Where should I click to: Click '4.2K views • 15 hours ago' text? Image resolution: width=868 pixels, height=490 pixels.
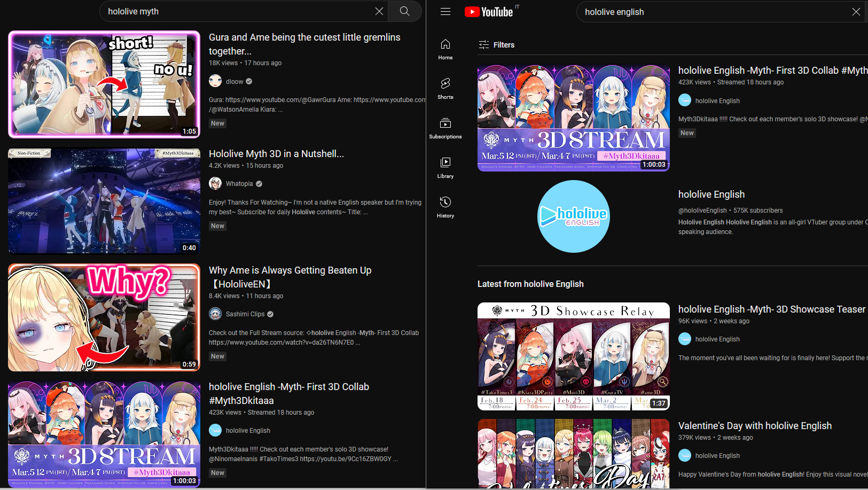(x=246, y=166)
